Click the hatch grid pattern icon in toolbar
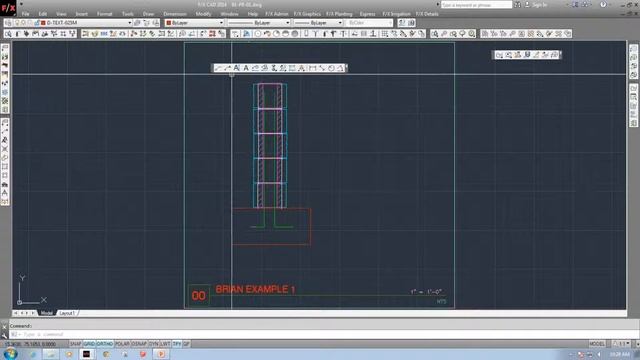 [x=384, y=34]
